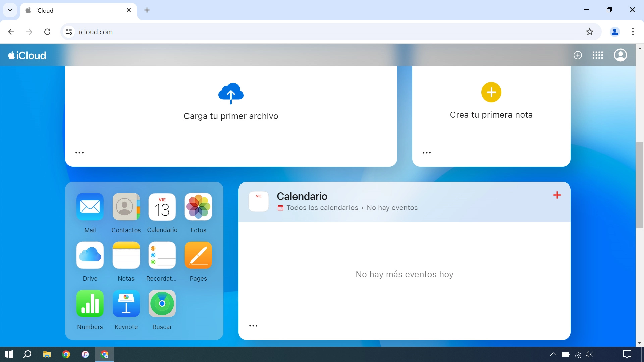Open the Recordatorios app icon
This screenshot has width=644, height=362.
(162, 255)
